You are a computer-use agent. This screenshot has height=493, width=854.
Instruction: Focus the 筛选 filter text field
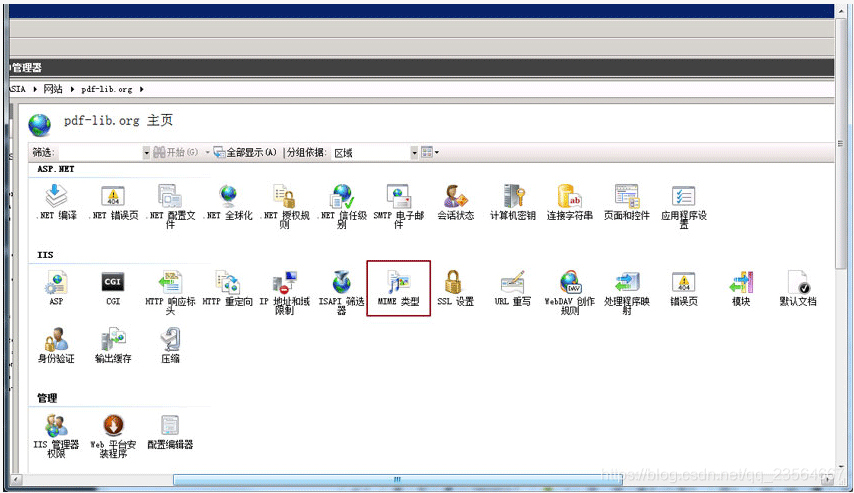101,153
